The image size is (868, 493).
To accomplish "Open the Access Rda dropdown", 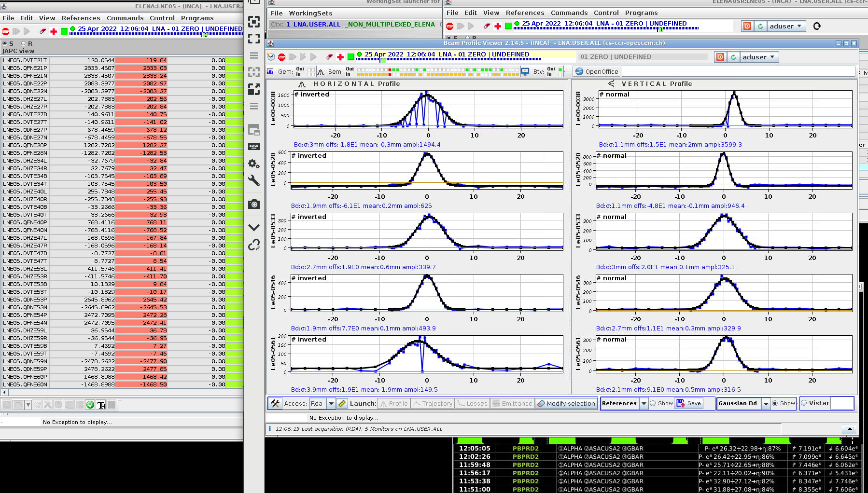I will click(x=331, y=403).
